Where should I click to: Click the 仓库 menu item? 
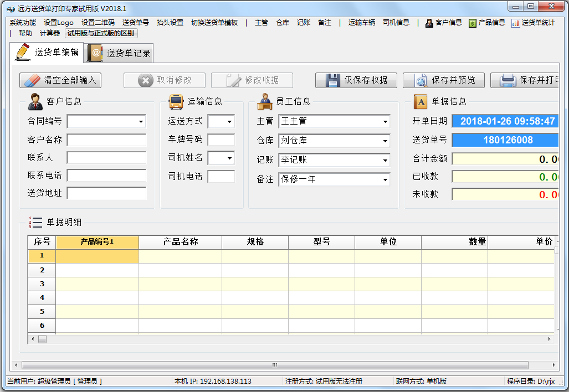point(283,23)
